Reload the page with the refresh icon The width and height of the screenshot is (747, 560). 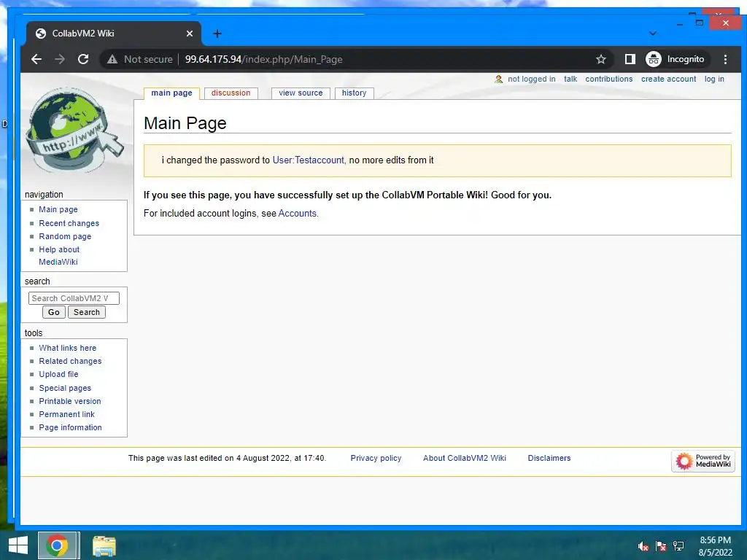83,59
